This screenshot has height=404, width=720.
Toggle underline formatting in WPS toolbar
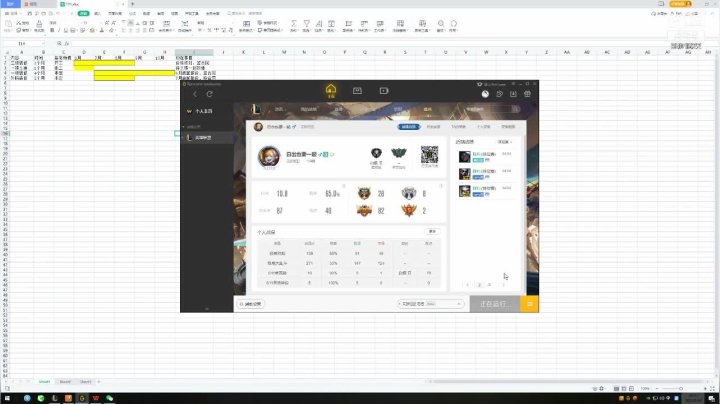66,30
